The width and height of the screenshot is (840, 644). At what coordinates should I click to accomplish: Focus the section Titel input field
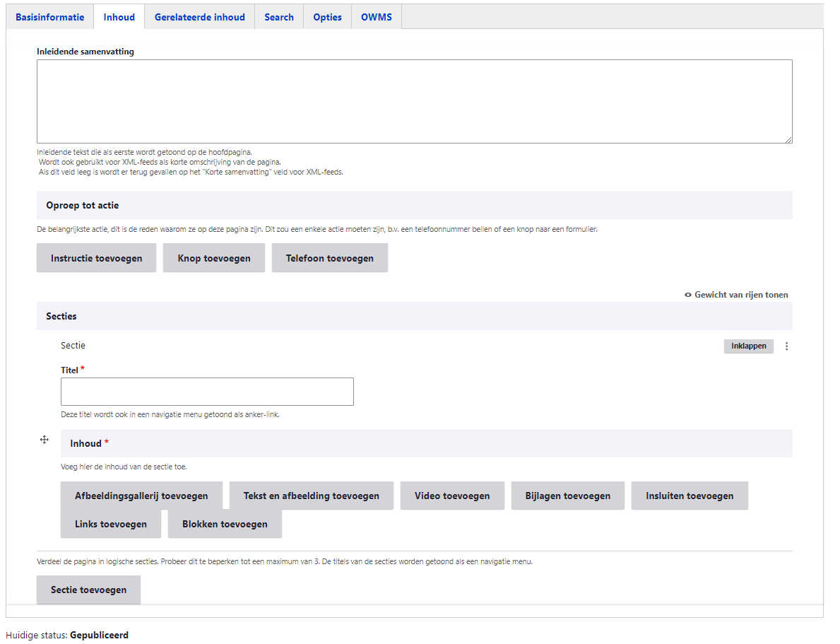pos(207,392)
